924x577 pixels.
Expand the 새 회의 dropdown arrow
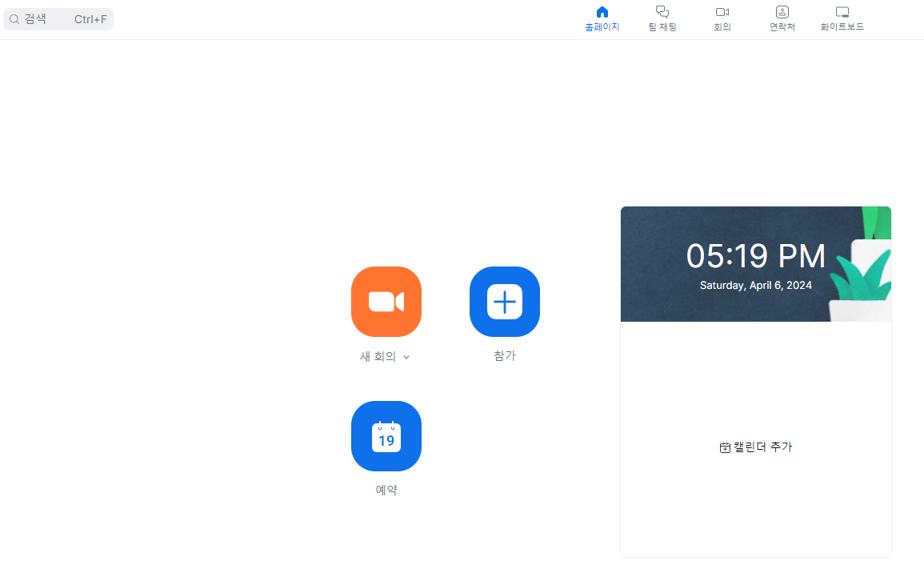click(406, 357)
